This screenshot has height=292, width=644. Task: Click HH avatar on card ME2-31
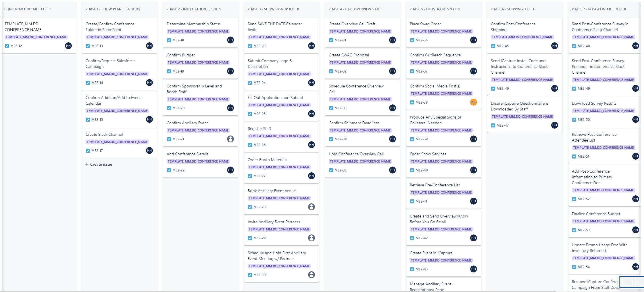[x=392, y=40]
